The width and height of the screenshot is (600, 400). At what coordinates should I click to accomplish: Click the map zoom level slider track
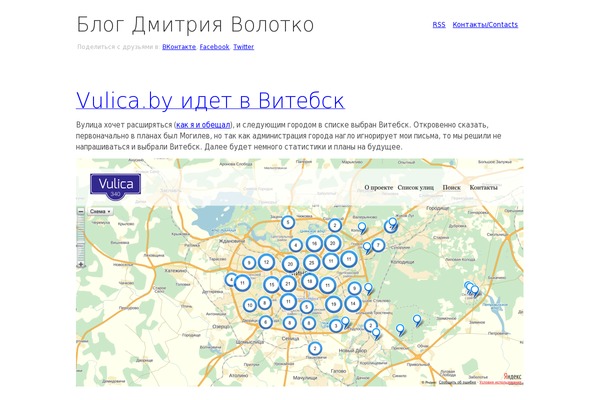pyautogui.click(x=81, y=238)
